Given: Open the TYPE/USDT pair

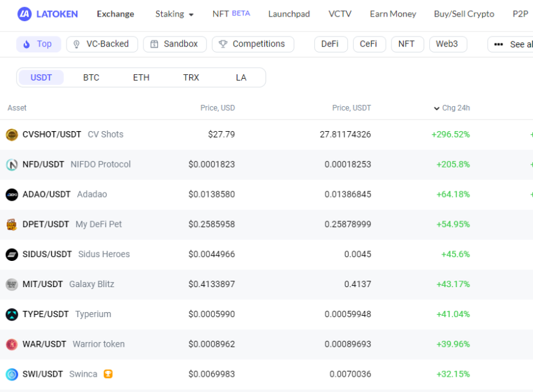Looking at the screenshot, I should pos(45,314).
